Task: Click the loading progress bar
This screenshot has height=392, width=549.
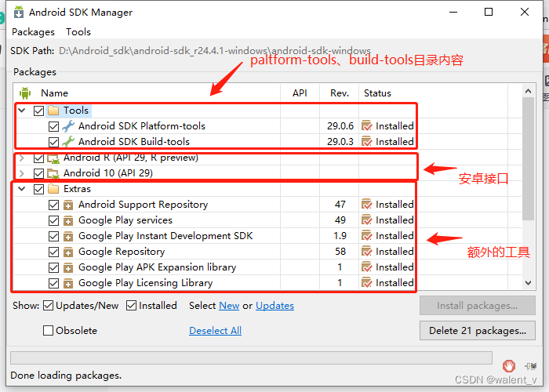Action: [x=251, y=358]
